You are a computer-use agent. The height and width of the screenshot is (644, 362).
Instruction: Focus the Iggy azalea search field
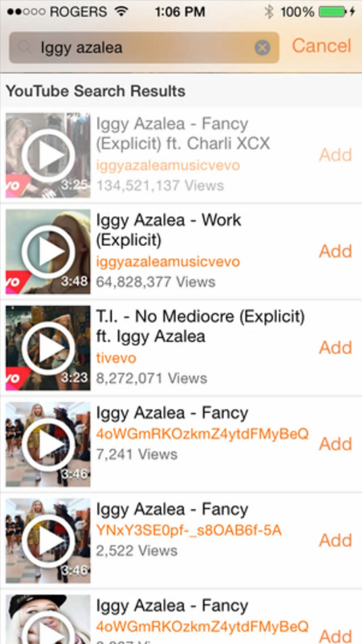pos(144,48)
